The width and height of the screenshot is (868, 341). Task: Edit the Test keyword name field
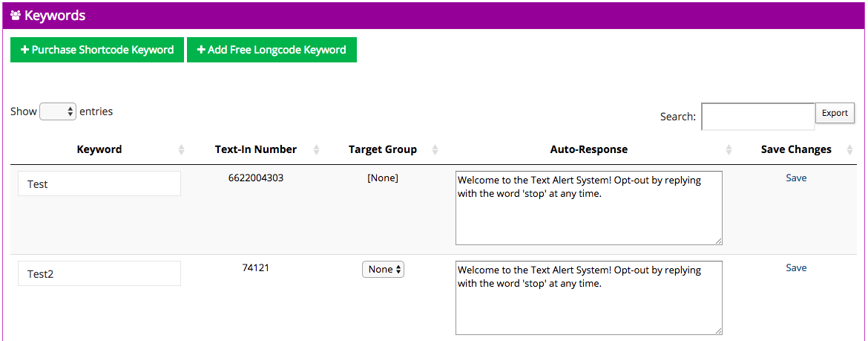[99, 184]
